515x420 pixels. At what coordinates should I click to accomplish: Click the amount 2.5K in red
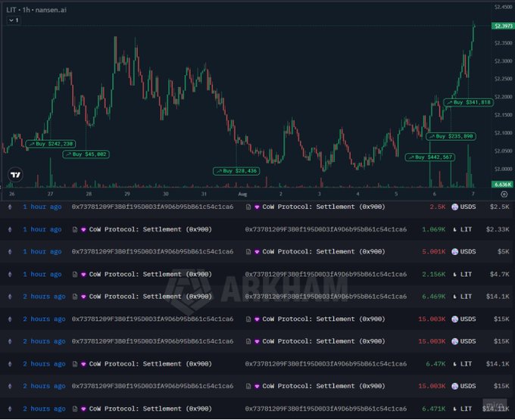438,207
